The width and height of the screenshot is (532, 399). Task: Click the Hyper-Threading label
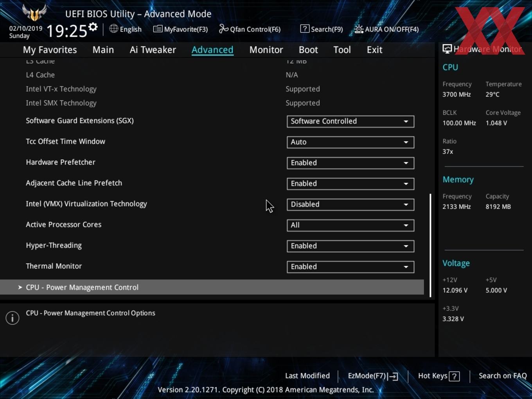(54, 245)
